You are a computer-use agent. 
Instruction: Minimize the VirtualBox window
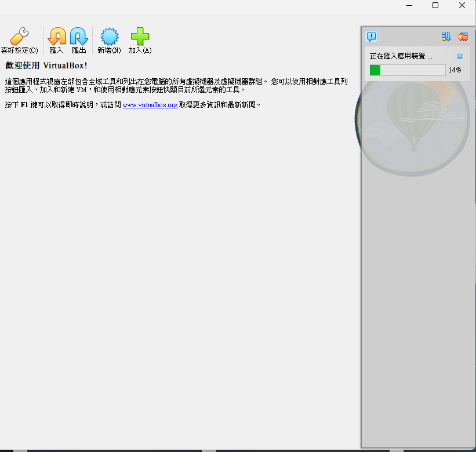(x=409, y=5)
